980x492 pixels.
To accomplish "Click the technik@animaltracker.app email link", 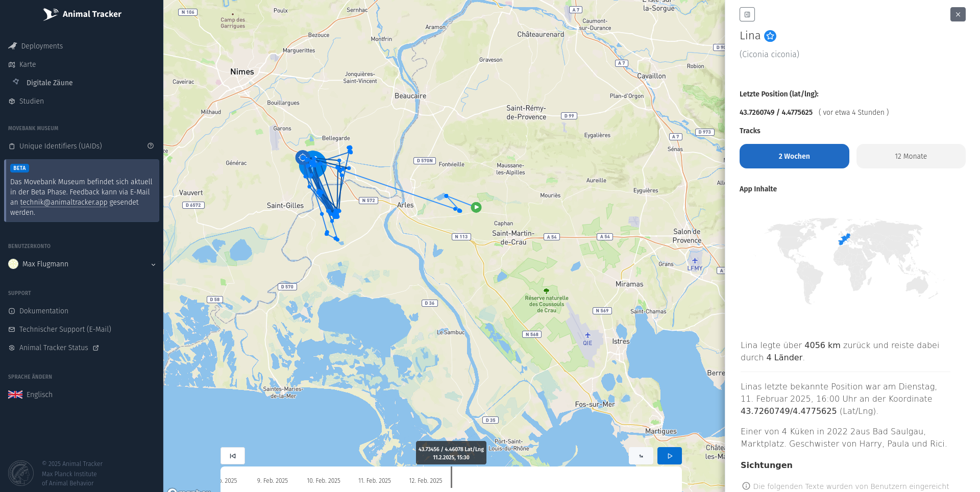I will pos(64,202).
